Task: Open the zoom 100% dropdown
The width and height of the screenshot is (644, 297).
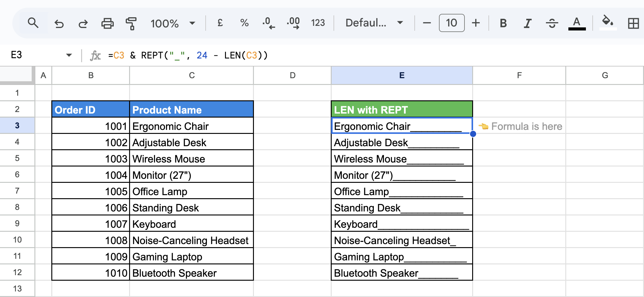Action: (172, 23)
